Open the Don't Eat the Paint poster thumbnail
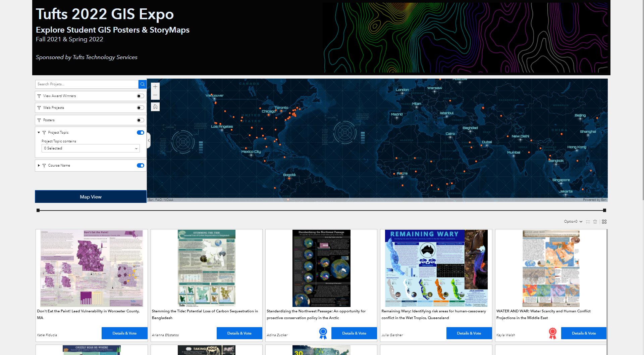The image size is (644, 355). point(92,268)
